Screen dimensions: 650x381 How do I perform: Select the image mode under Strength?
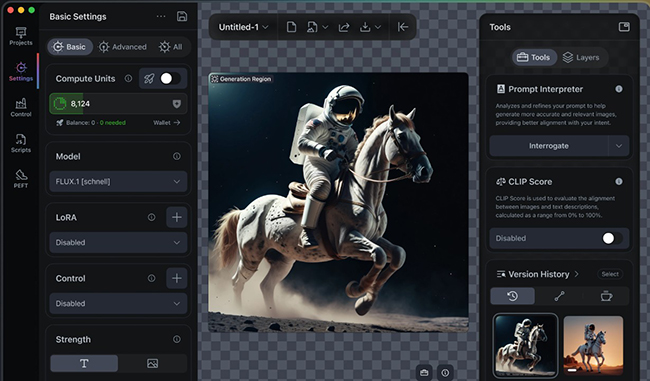[153, 364]
